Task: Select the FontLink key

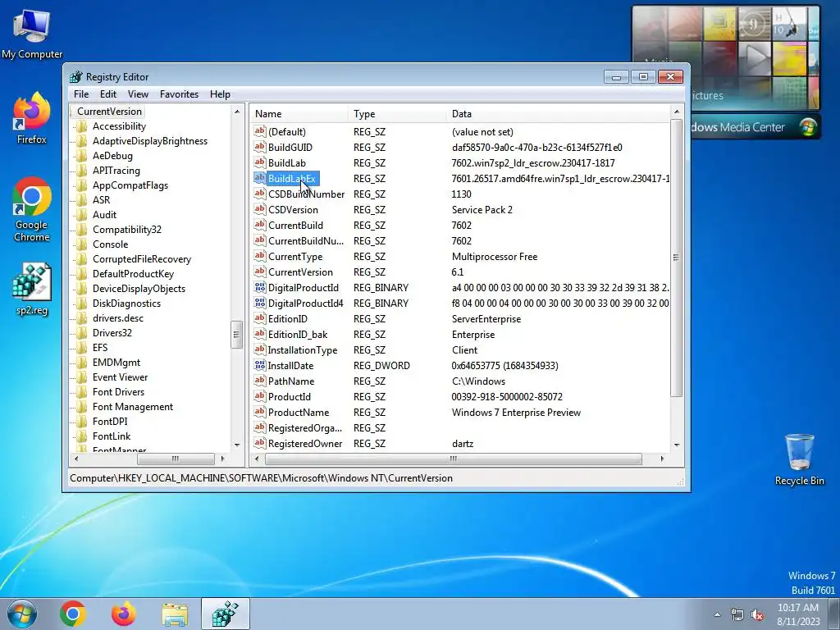Action: (112, 436)
